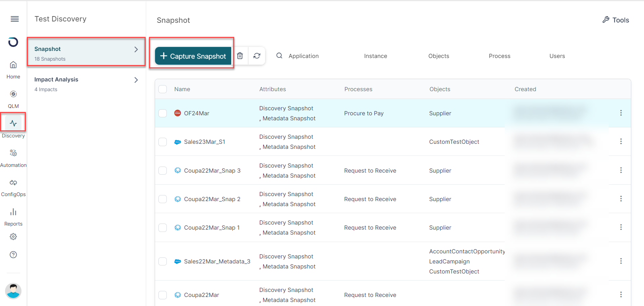Image resolution: width=644 pixels, height=306 pixels.
Task: Select the Discovery pulse icon
Action: coord(13,123)
